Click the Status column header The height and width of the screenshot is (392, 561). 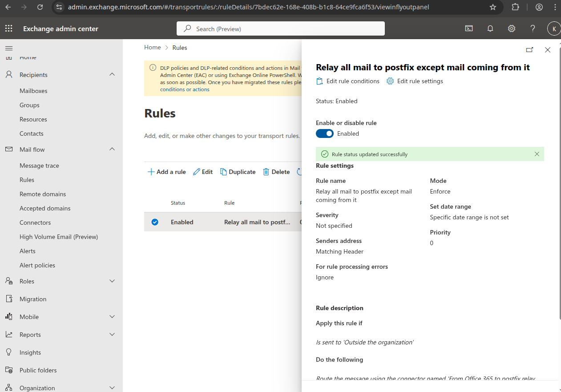point(178,203)
